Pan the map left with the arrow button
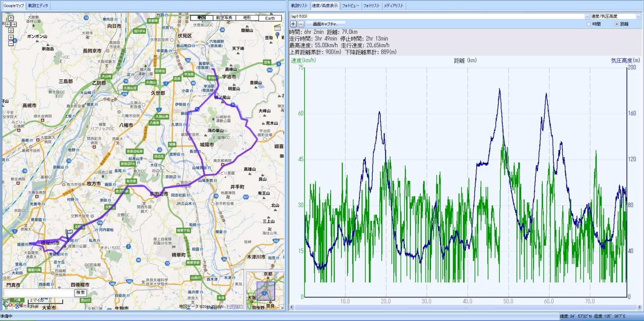The image size is (644, 321). 8,24
